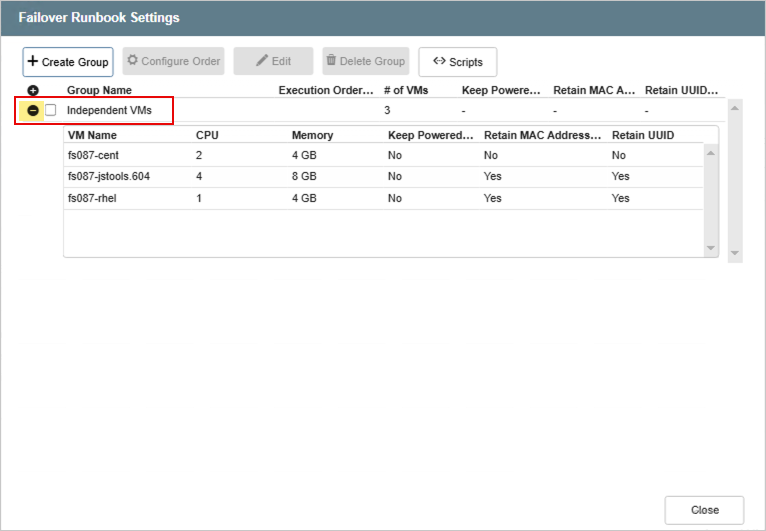Viewport: 766px width, 531px height.
Task: Check the Independent VMs group checkbox
Action: [51, 110]
